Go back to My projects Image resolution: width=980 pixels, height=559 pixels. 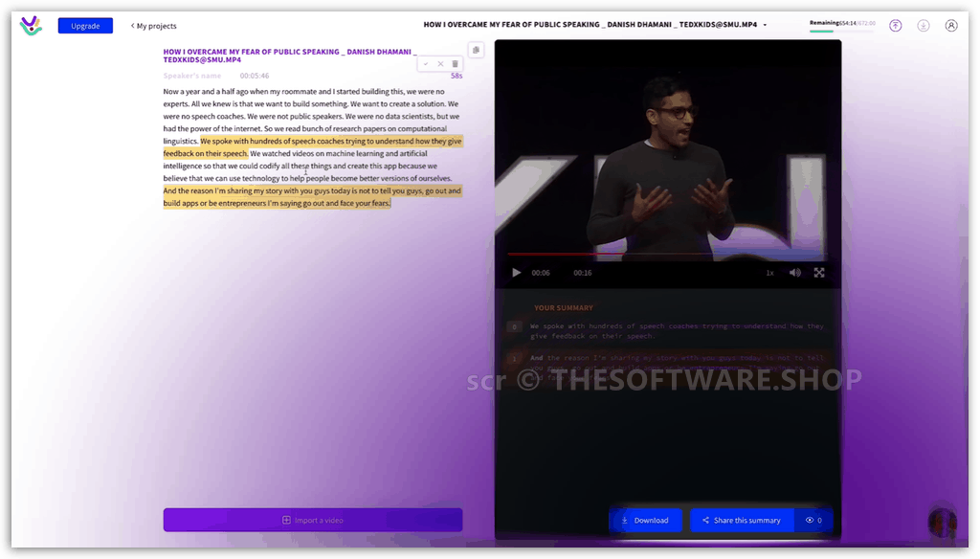pyautogui.click(x=154, y=26)
